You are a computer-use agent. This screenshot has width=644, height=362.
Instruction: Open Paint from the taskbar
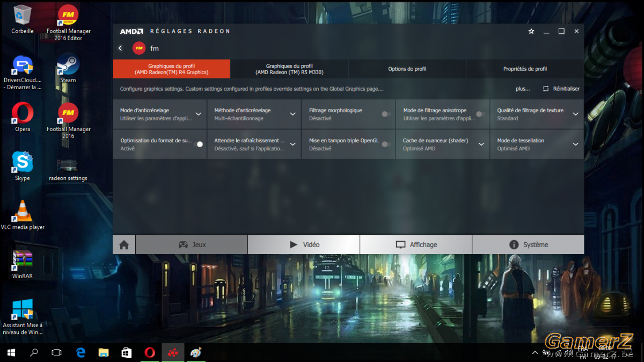pyautogui.click(x=196, y=352)
